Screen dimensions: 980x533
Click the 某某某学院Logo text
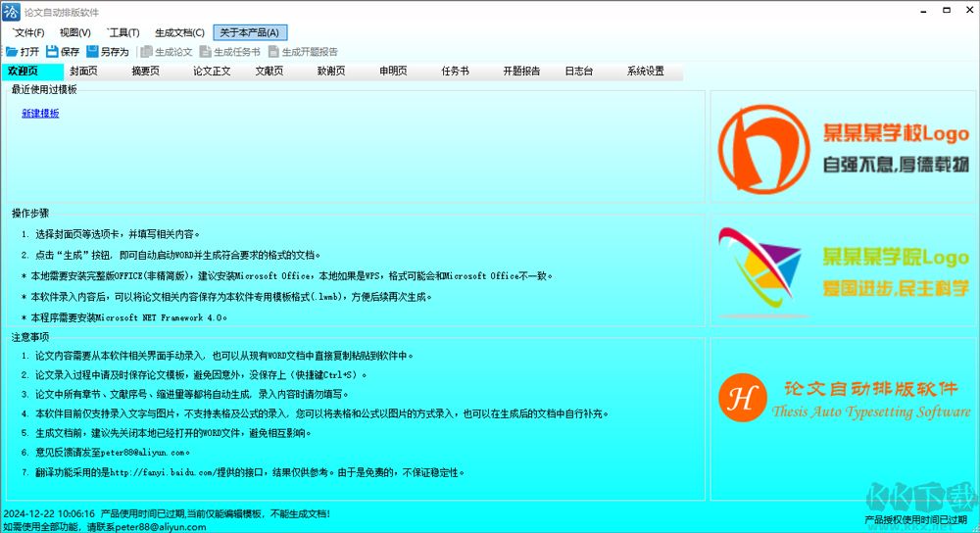pyautogui.click(x=895, y=257)
